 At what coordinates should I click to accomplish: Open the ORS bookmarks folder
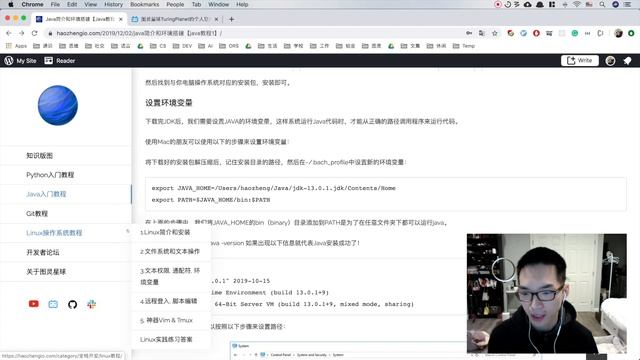[x=229, y=46]
